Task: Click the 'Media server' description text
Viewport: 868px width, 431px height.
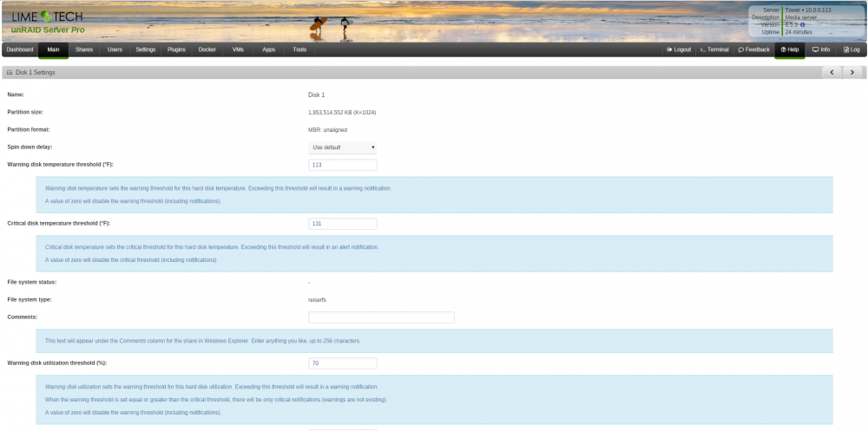Action: [801, 17]
